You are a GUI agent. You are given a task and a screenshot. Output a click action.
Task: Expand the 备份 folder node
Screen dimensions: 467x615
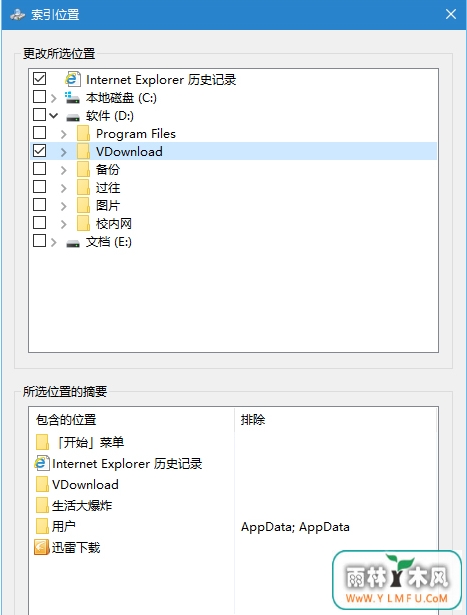pos(64,170)
